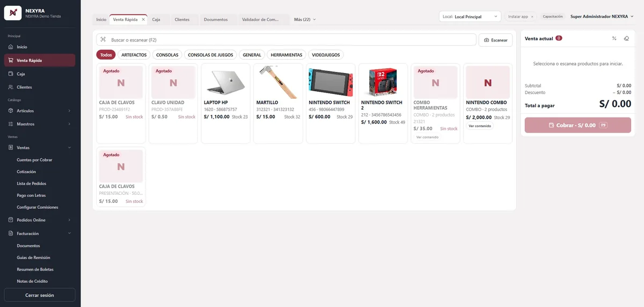The width and height of the screenshot is (644, 307).
Task: Click the Clientes people icon in sidebar
Action: (x=11, y=87)
